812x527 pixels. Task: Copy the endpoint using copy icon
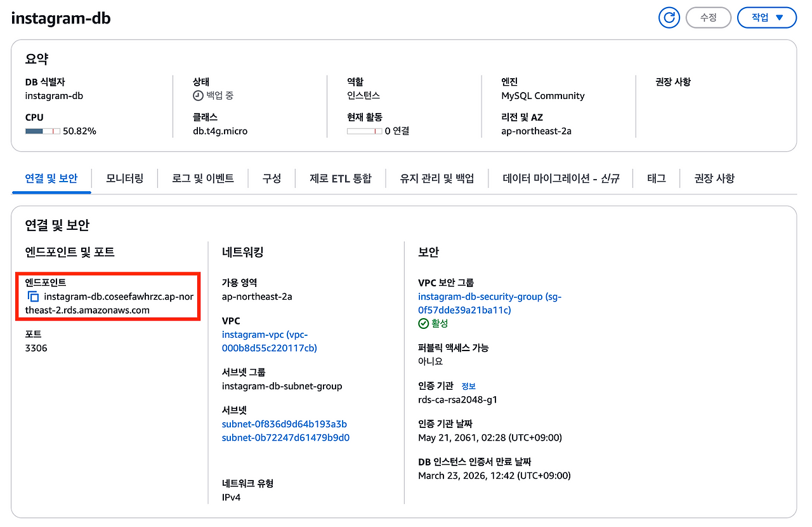click(34, 297)
